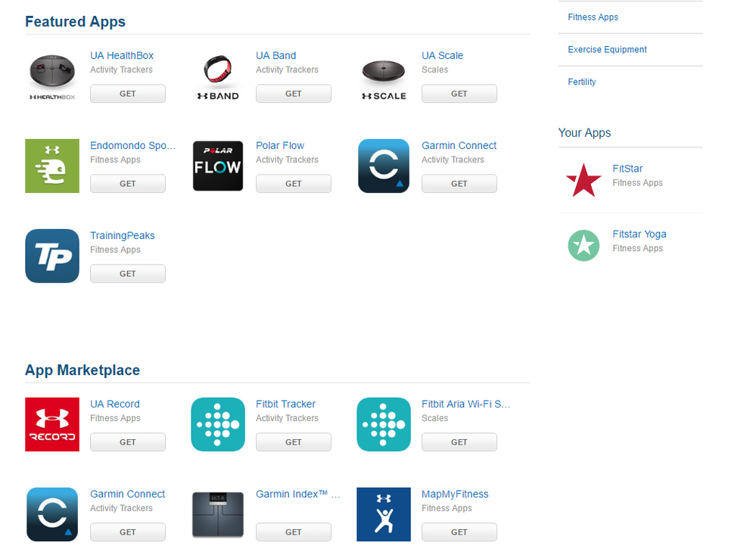Click the Fitbit Tracker app icon
Image resolution: width=756 pixels, height=558 pixels.
218,424
